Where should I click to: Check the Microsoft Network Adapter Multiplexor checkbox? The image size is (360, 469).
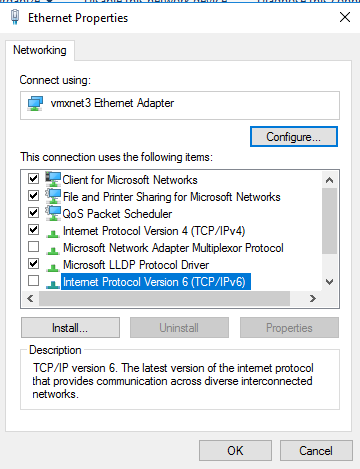coord(33,247)
